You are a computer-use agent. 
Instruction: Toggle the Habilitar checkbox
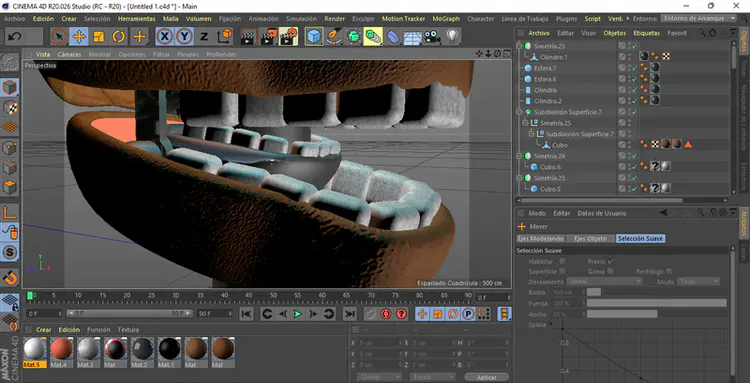(x=562, y=262)
